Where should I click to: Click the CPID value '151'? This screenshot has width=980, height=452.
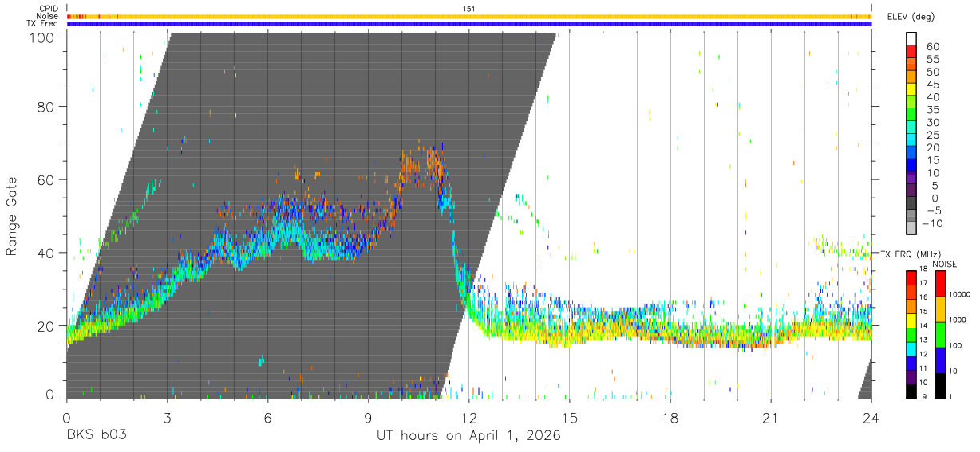(469, 9)
